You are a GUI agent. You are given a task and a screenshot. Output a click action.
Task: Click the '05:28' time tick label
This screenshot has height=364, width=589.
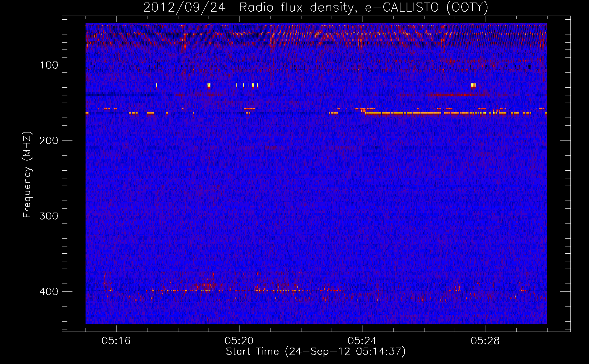[x=485, y=341]
